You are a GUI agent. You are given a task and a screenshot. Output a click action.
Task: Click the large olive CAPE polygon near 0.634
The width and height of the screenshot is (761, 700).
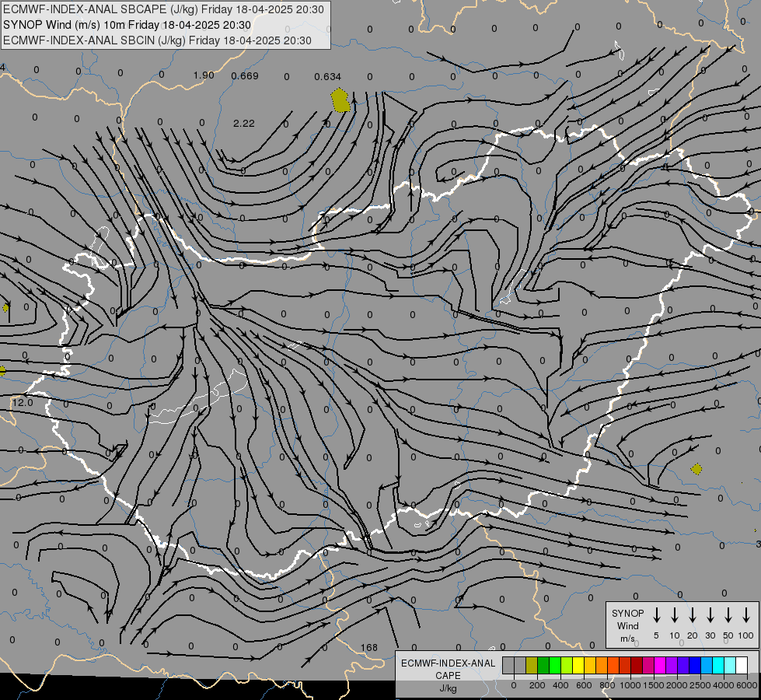tap(340, 100)
